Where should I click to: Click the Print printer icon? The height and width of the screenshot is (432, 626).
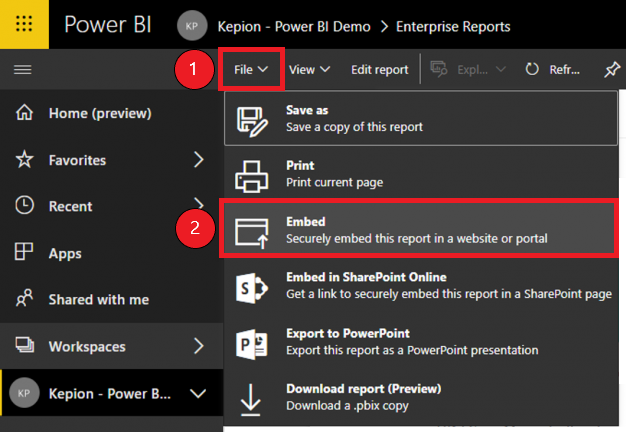click(x=251, y=176)
